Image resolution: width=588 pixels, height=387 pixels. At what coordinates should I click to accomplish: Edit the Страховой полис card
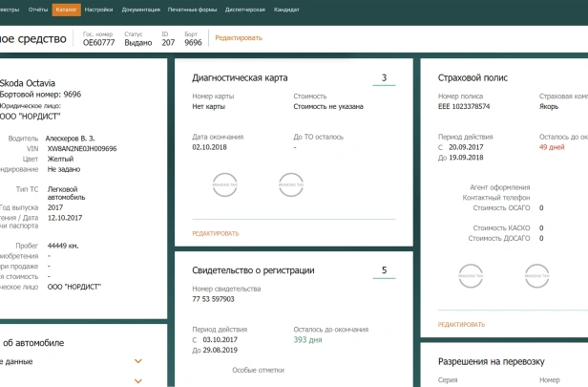pos(461,325)
